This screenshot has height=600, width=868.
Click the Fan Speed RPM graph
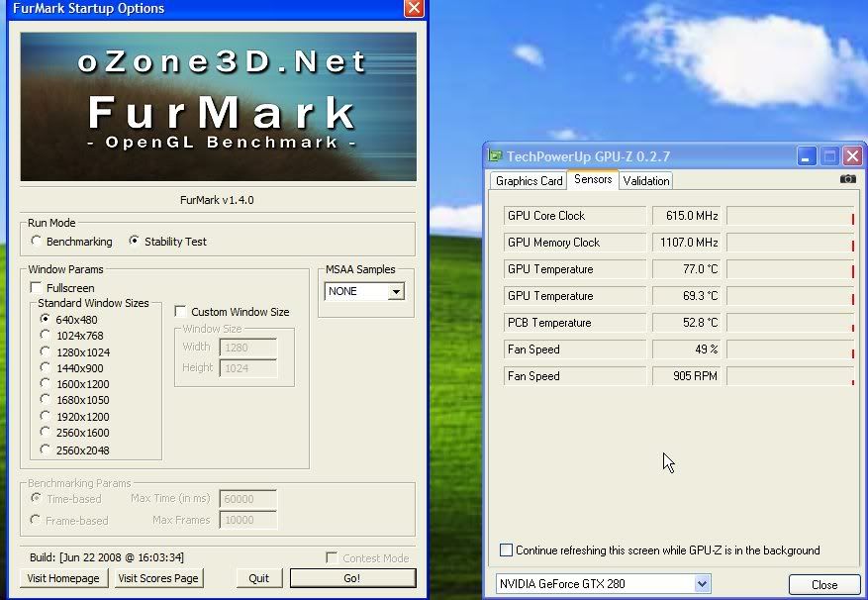pyautogui.click(x=791, y=376)
